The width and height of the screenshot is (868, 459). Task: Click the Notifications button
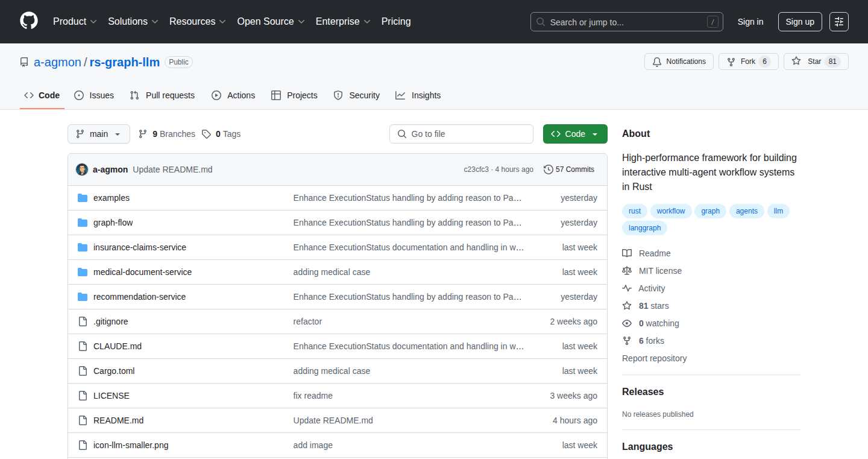pyautogui.click(x=679, y=62)
